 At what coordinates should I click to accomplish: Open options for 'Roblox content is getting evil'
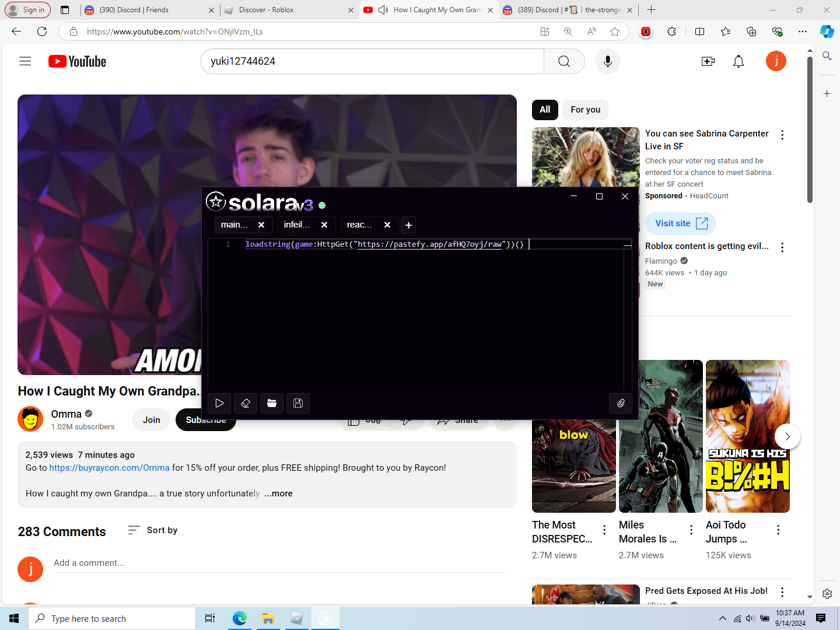[x=782, y=247]
